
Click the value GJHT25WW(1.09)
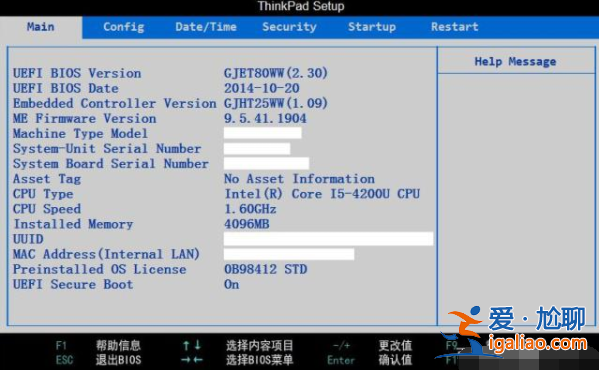click(x=276, y=103)
